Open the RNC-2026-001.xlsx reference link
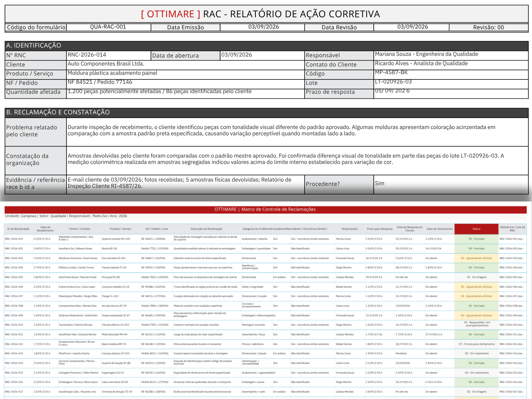532x399 pixels. pyautogui.click(x=511, y=239)
